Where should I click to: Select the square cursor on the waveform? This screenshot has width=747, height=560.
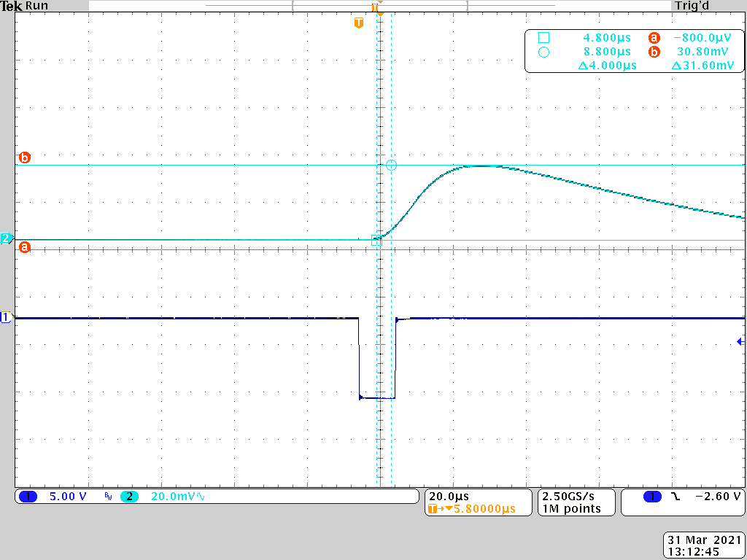coord(376,240)
